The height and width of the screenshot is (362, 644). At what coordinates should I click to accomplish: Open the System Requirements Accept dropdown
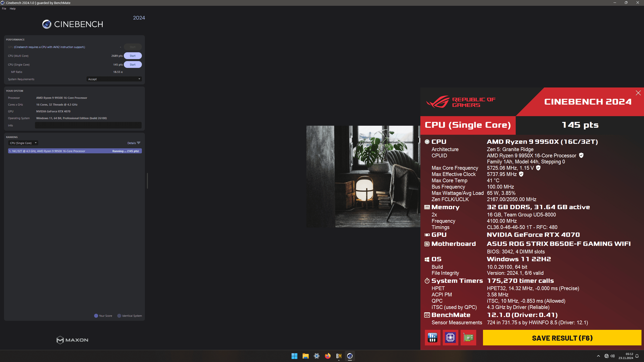(x=114, y=79)
